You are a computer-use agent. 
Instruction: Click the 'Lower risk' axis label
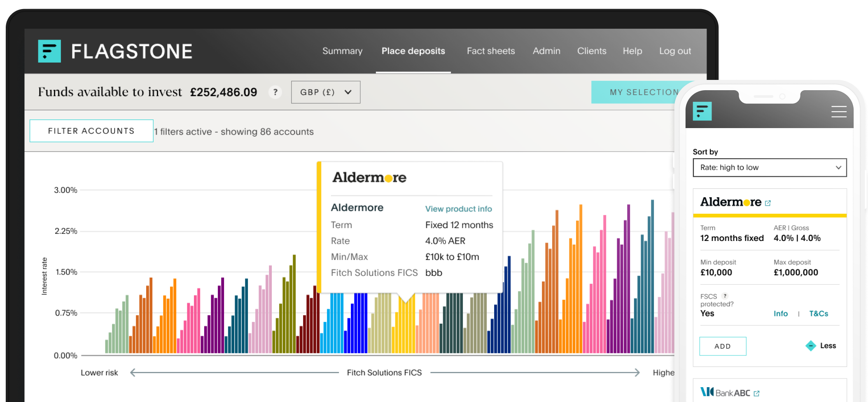pyautogui.click(x=99, y=373)
